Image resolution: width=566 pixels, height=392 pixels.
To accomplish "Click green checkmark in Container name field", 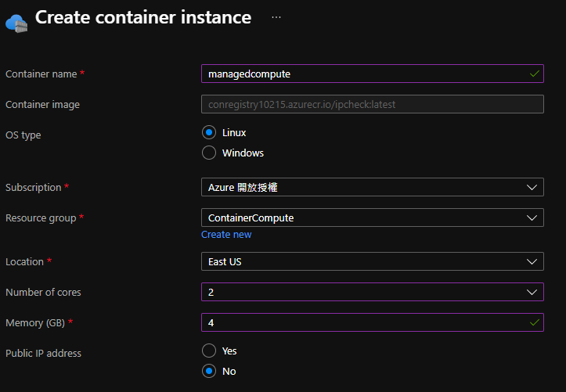I will (535, 74).
